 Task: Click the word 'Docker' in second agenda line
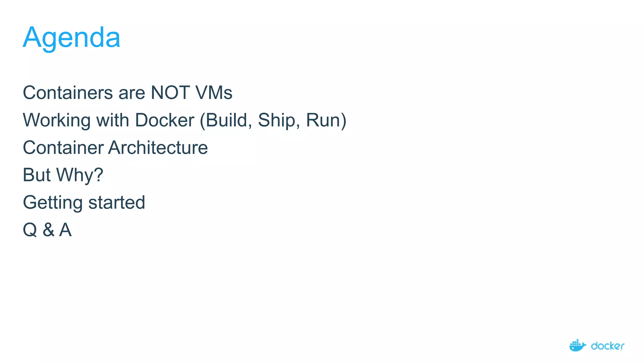point(164,120)
